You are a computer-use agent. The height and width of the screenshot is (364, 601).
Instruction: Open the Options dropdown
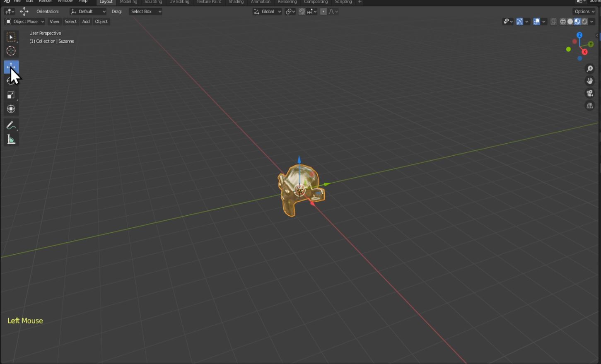click(x=585, y=12)
